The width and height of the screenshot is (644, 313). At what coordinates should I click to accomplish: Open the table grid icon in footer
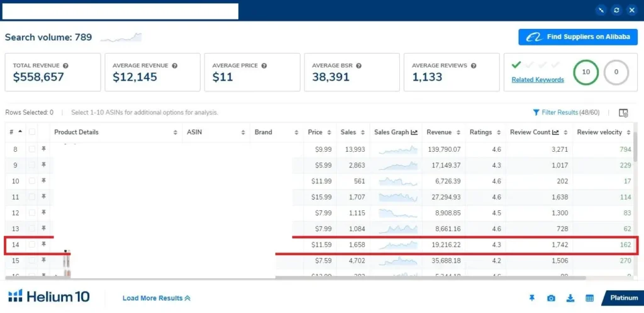pos(590,298)
